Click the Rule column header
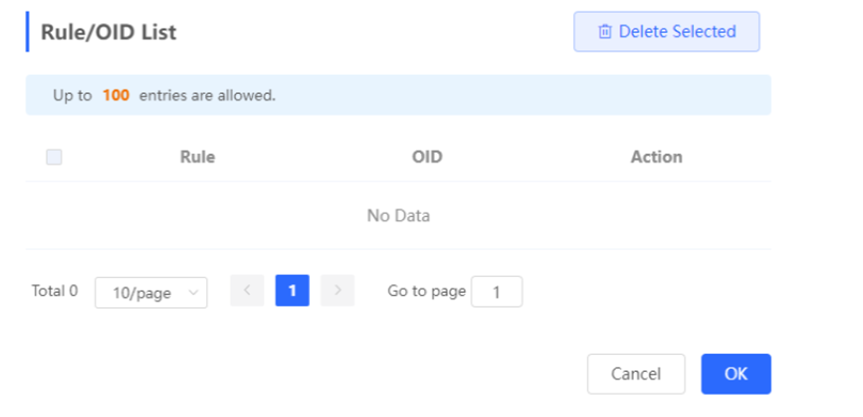Image resolution: width=863 pixels, height=417 pixels. (x=198, y=157)
